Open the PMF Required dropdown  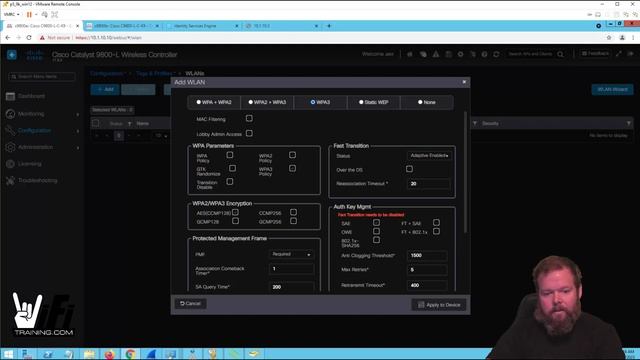click(x=291, y=254)
